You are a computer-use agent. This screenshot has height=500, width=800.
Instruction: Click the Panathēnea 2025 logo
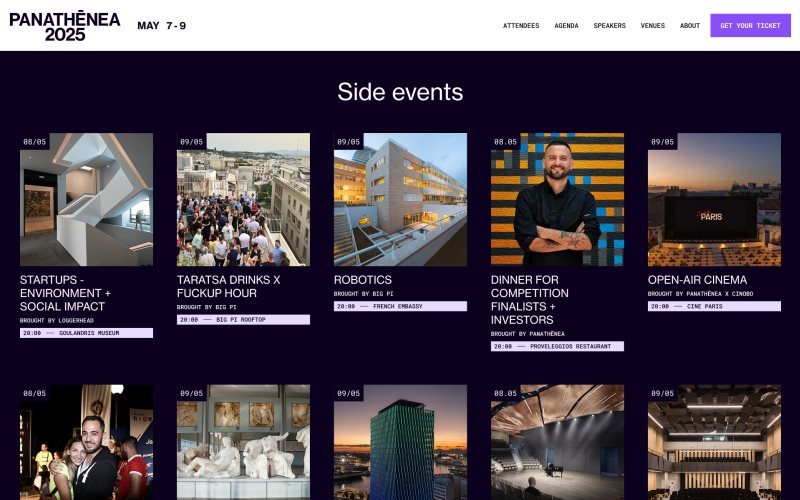[65, 27]
